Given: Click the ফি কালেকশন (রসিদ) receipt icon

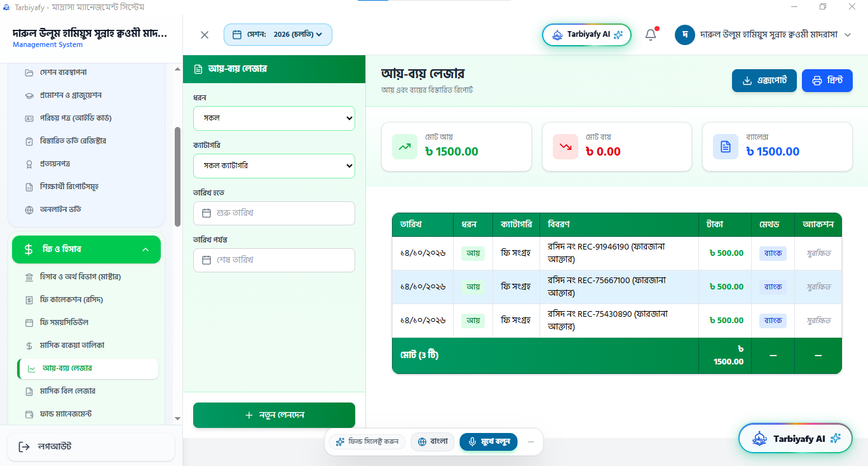Looking at the screenshot, I should (29, 300).
